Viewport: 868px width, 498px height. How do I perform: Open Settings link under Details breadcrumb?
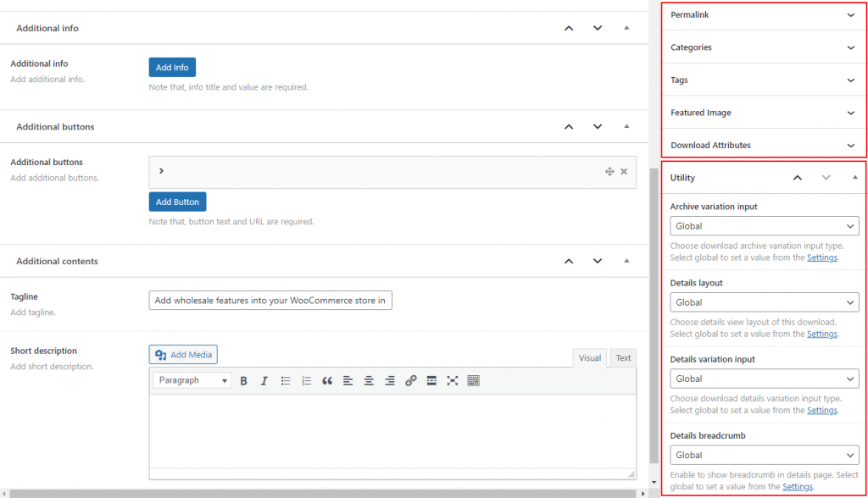coord(798,487)
